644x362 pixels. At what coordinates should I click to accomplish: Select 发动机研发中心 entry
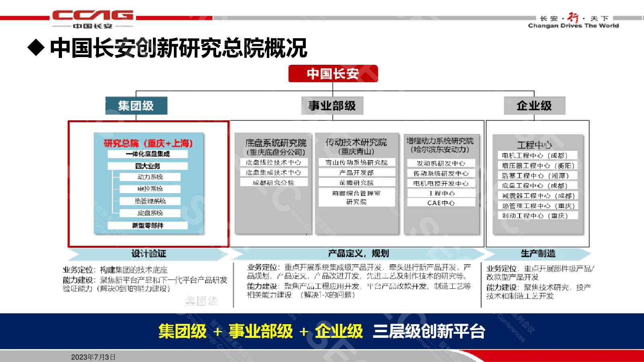pos(441,163)
